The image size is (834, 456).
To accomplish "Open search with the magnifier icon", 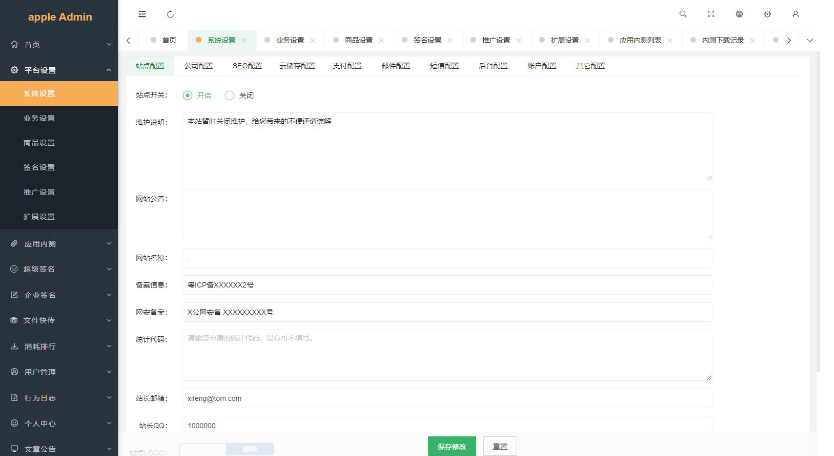I will coord(683,15).
